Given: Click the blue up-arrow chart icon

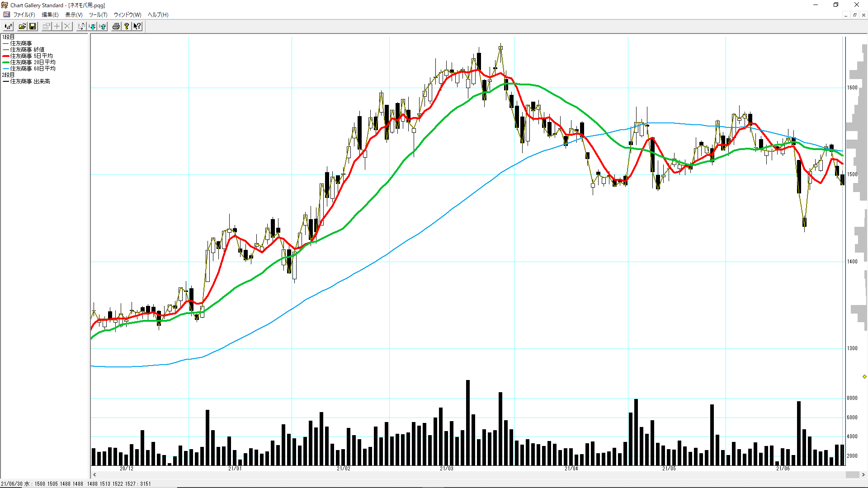Looking at the screenshot, I should coord(103,26).
